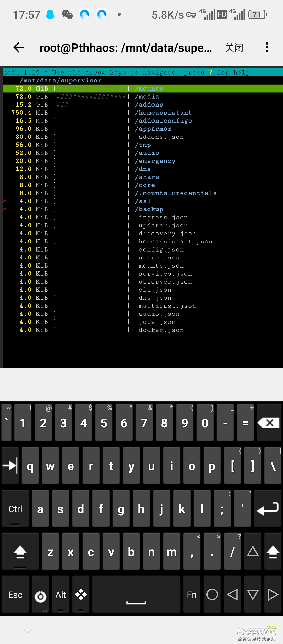
Task: Select the /ssl directory row
Action: (143, 201)
